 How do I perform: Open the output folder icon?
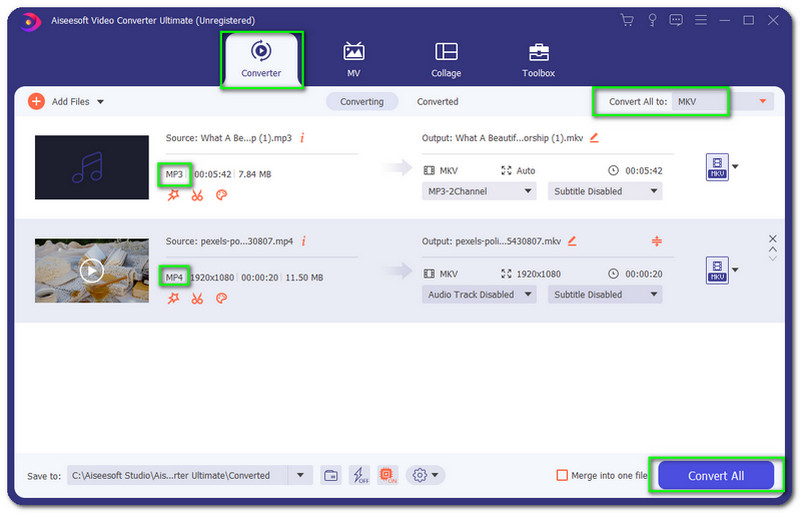[331, 475]
